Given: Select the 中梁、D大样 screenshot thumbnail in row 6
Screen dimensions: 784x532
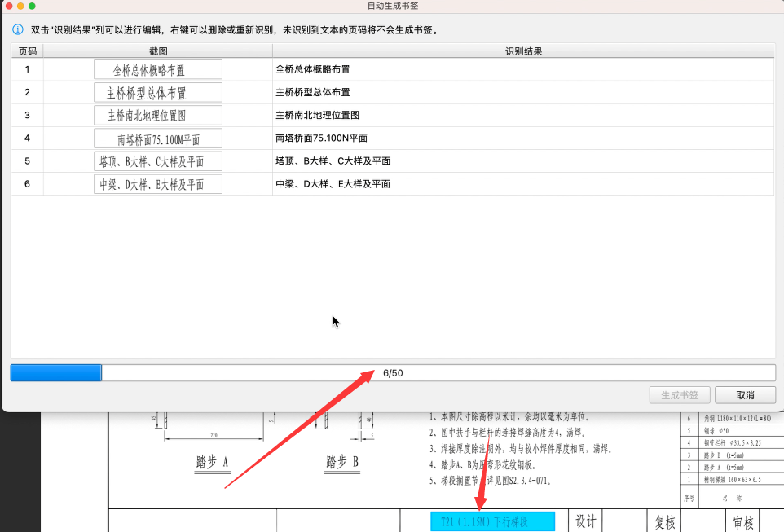Looking at the screenshot, I should pyautogui.click(x=157, y=184).
